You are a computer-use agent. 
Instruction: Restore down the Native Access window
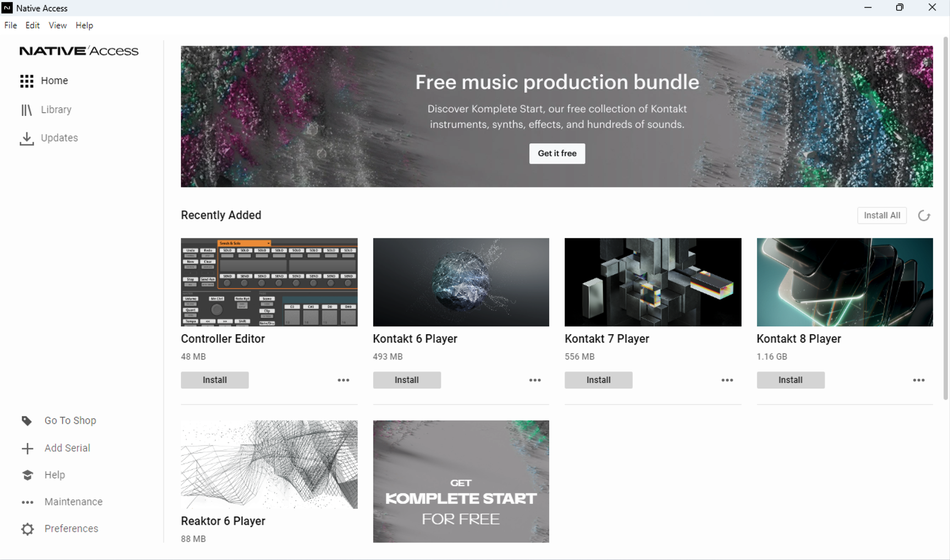[899, 8]
